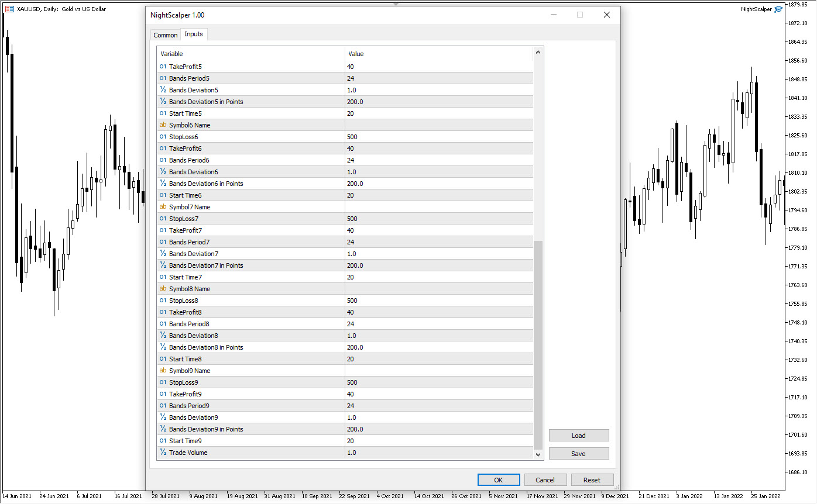The image size is (817, 504).
Task: Select the StopLoss9 value cell
Action: coord(439,382)
